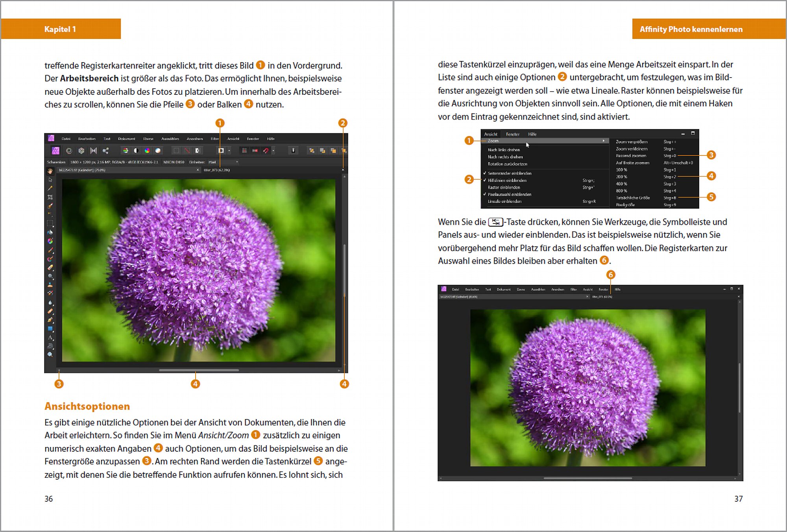The width and height of the screenshot is (787, 532).
Task: Toggle the grid display icon in toolbar
Action: tap(244, 150)
